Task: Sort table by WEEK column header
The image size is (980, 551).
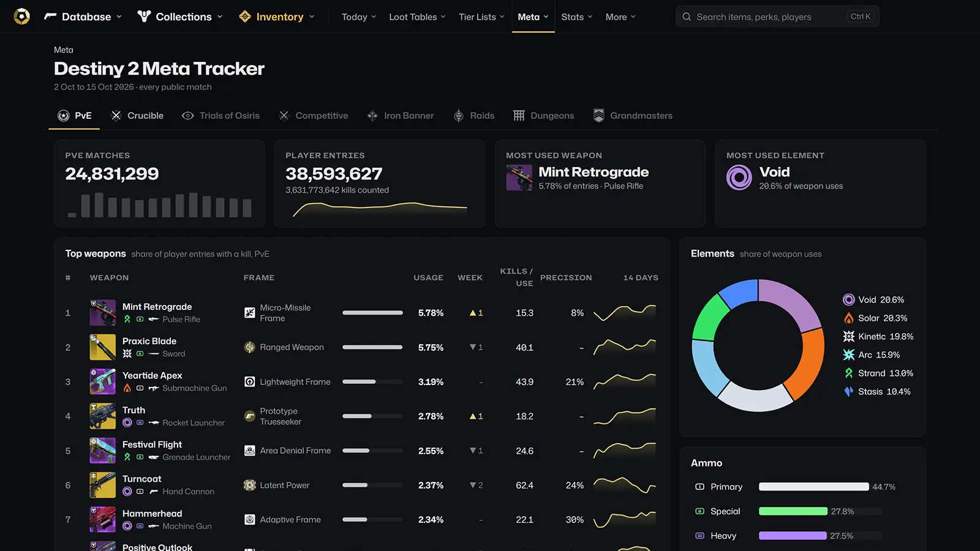Action: pyautogui.click(x=470, y=277)
